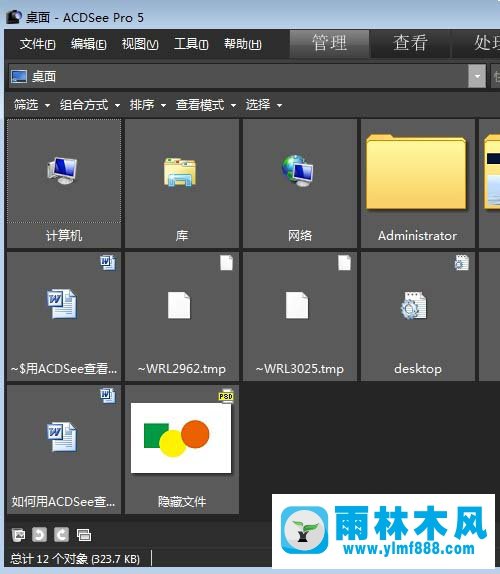Open the 查看模式 view mode dropdown

pyautogui.click(x=206, y=105)
